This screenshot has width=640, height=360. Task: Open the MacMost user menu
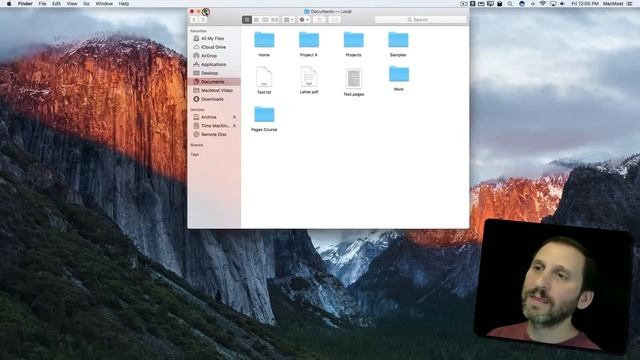point(613,4)
